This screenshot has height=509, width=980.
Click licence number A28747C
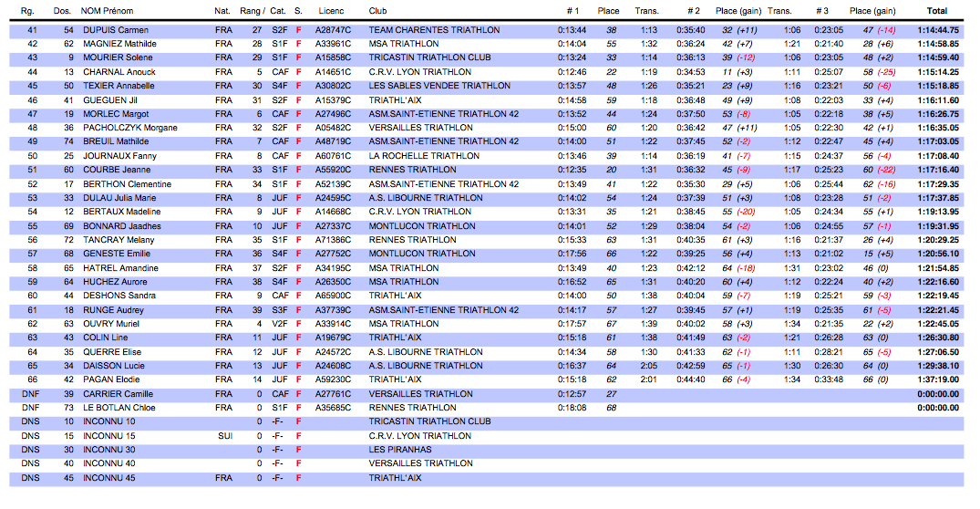coord(333,30)
